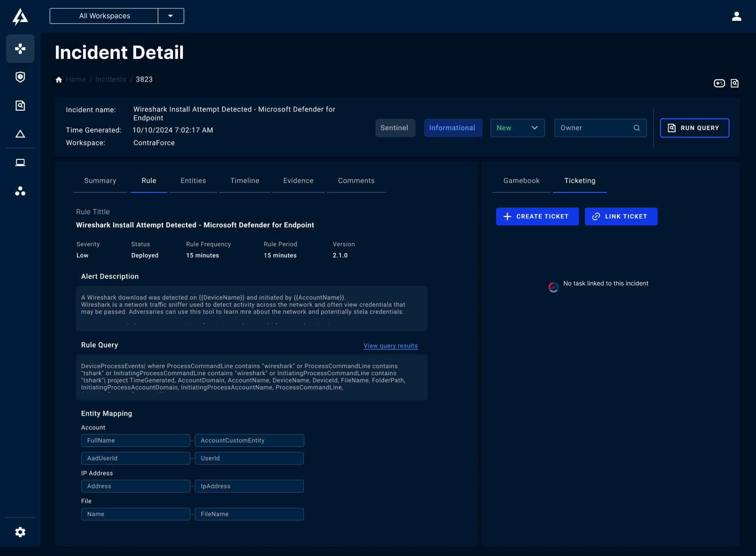Open the document search sidebar icon
The image size is (756, 556).
[x=20, y=105]
